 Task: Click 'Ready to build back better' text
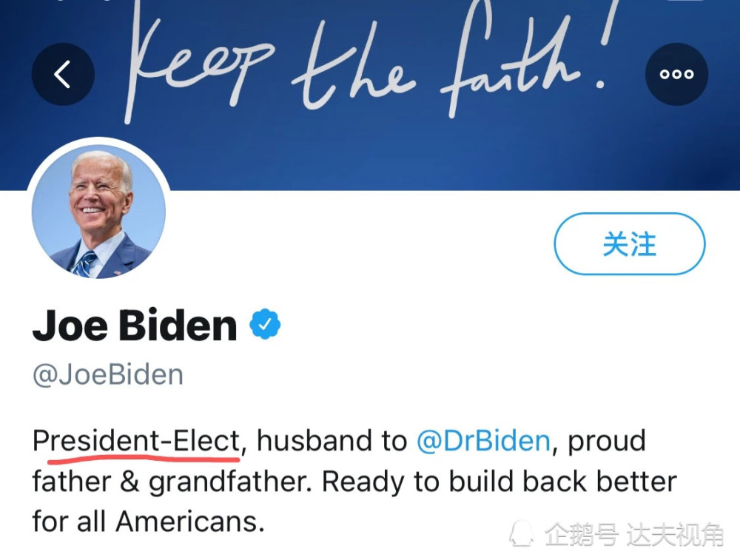(499, 482)
